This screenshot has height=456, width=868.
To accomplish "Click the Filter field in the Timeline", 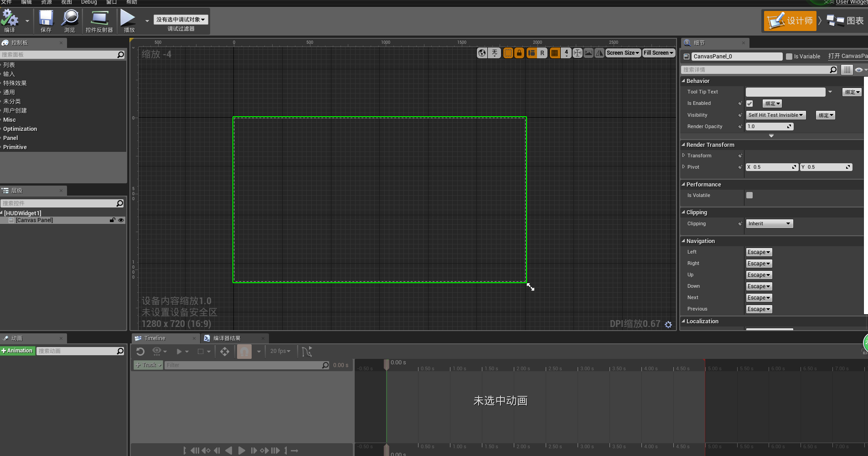I will [246, 365].
